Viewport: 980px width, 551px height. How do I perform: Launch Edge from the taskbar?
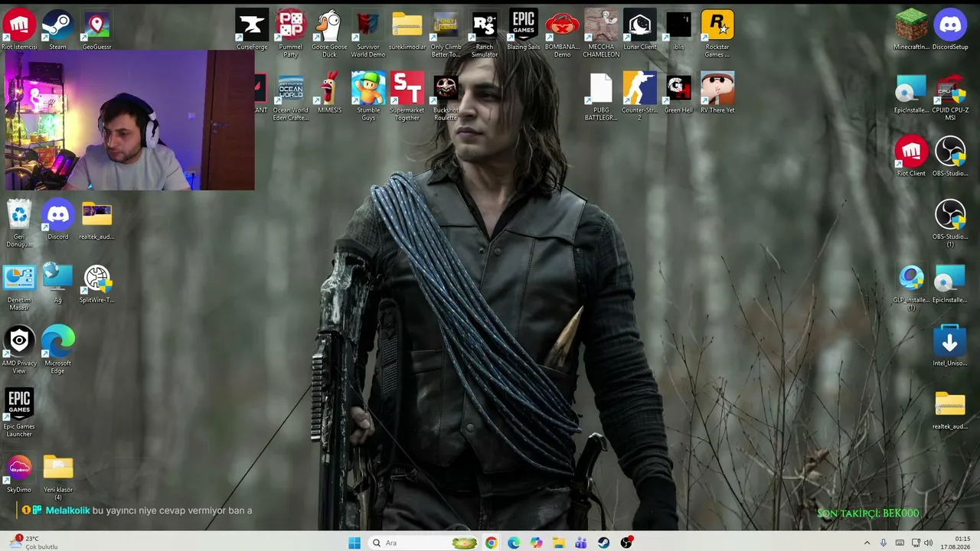click(514, 543)
